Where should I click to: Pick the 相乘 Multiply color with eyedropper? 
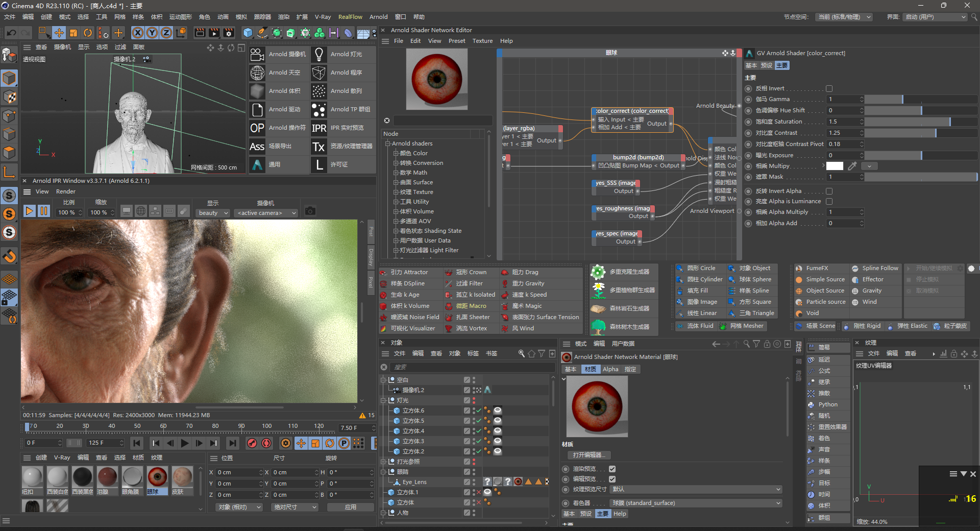point(852,166)
